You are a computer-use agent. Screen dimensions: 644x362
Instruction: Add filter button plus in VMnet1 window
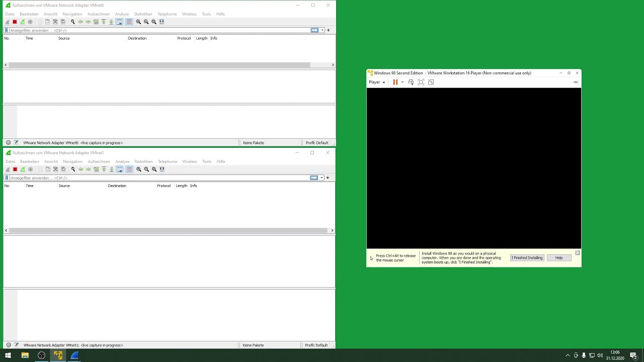328,177
